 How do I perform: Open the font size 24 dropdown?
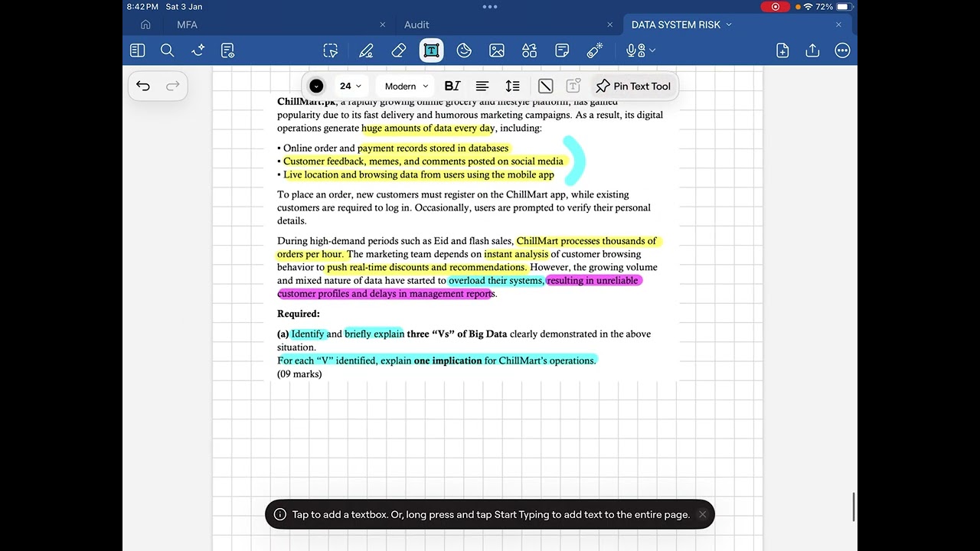[x=351, y=86]
